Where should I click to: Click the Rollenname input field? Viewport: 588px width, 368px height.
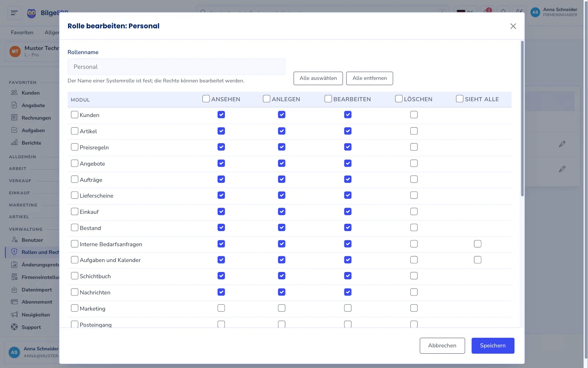click(176, 67)
